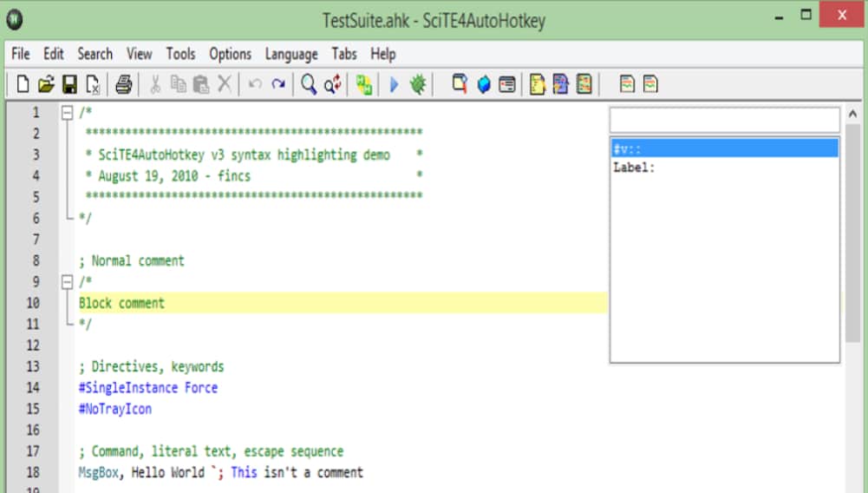The width and height of the screenshot is (868, 493).
Task: Click the blue-and-yellow document toolbar icon
Action: pyautogui.click(x=561, y=85)
